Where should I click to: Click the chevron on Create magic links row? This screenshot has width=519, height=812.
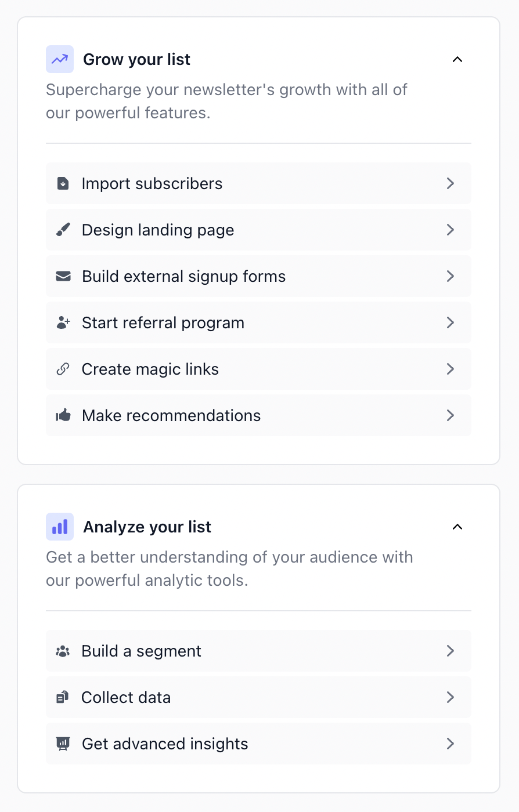[450, 369]
